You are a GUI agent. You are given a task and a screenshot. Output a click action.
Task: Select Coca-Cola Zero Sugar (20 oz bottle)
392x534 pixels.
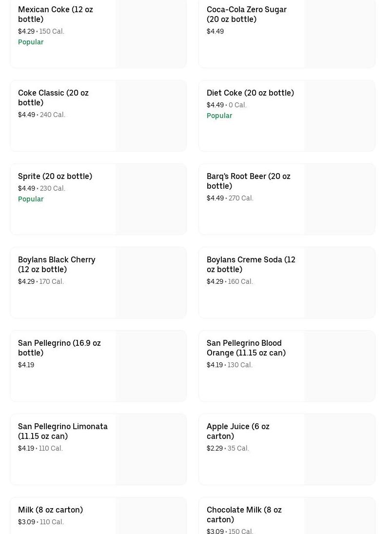(x=246, y=14)
